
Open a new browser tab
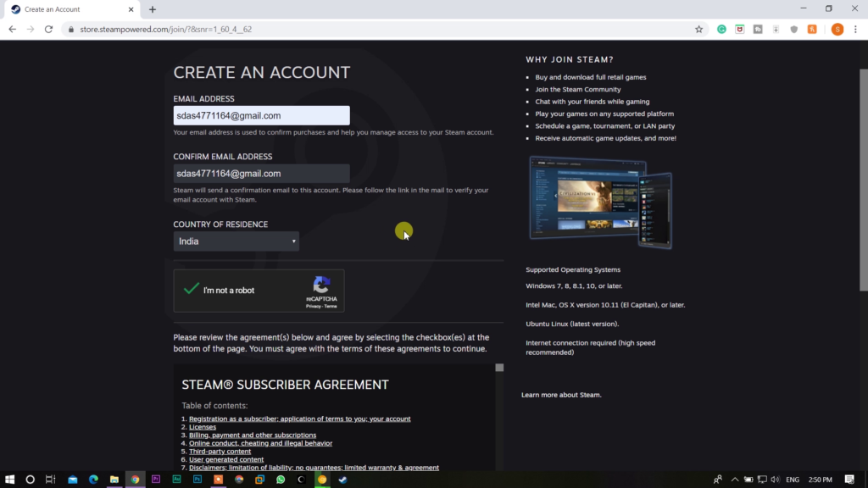[153, 9]
